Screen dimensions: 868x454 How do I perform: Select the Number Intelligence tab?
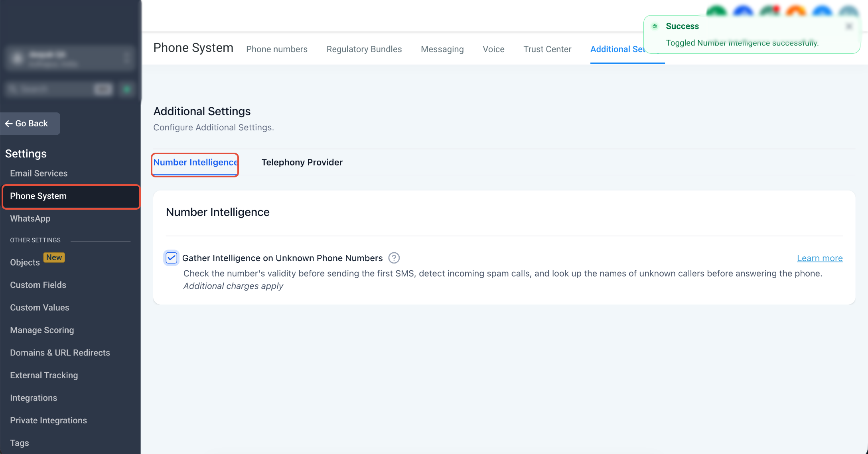click(x=195, y=162)
